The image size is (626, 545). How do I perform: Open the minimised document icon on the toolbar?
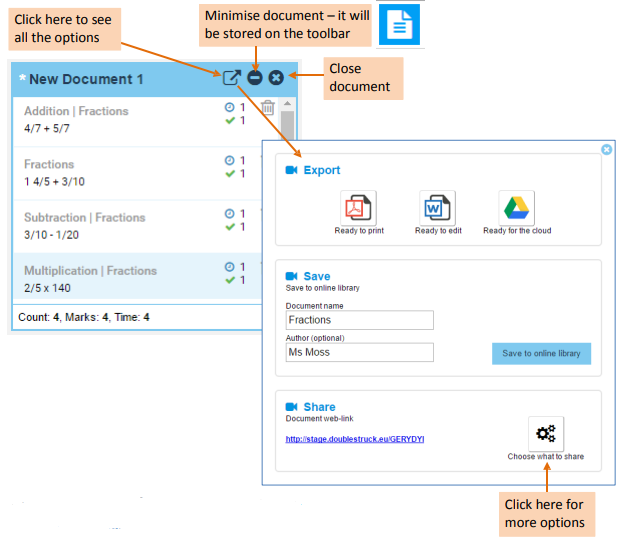click(400, 25)
